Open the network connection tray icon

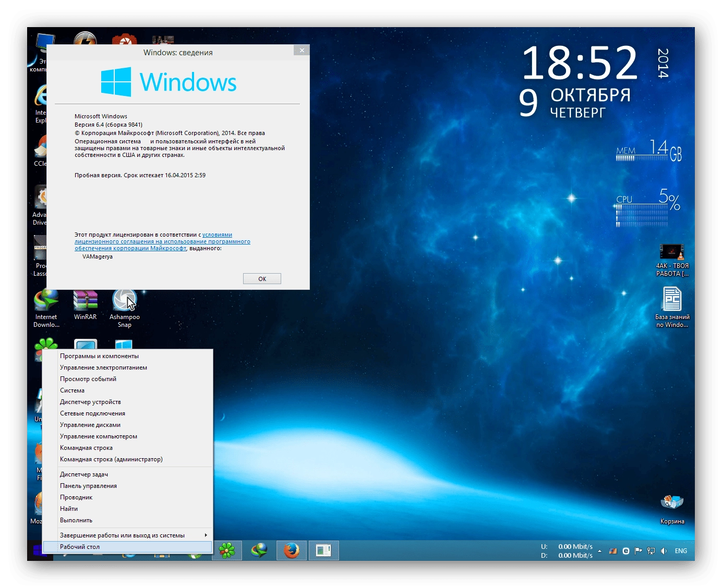pyautogui.click(x=651, y=551)
